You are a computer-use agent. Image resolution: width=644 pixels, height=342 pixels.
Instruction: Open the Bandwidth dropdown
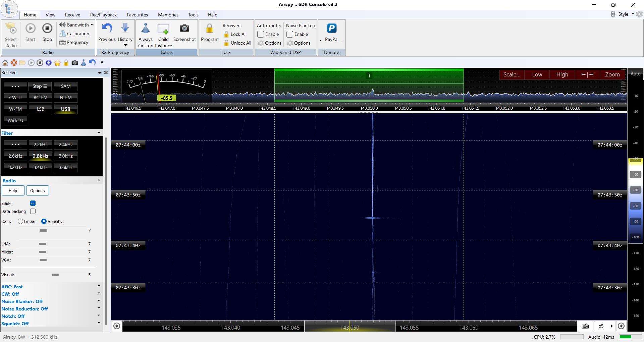pyautogui.click(x=76, y=25)
